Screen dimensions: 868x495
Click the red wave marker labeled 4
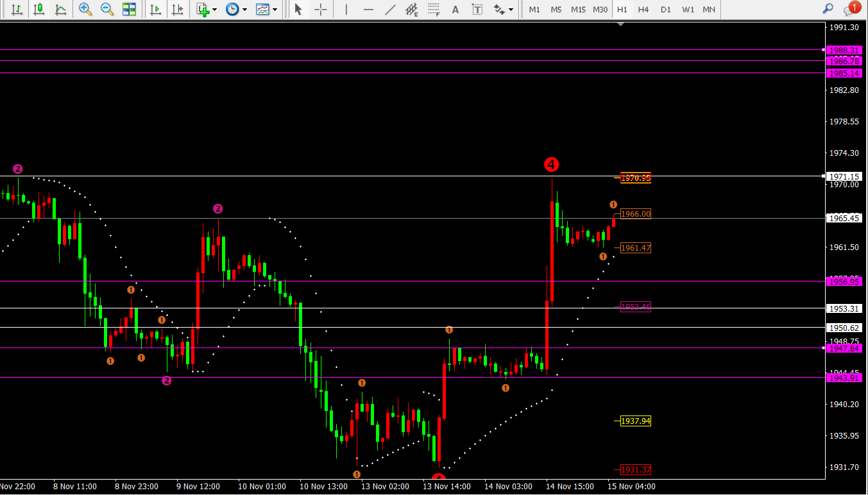click(x=551, y=165)
